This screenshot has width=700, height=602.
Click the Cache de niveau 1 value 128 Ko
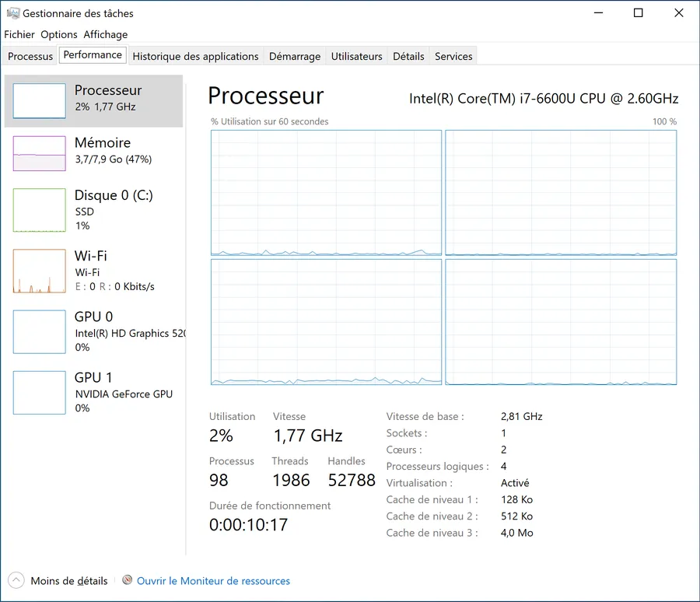[x=516, y=499]
